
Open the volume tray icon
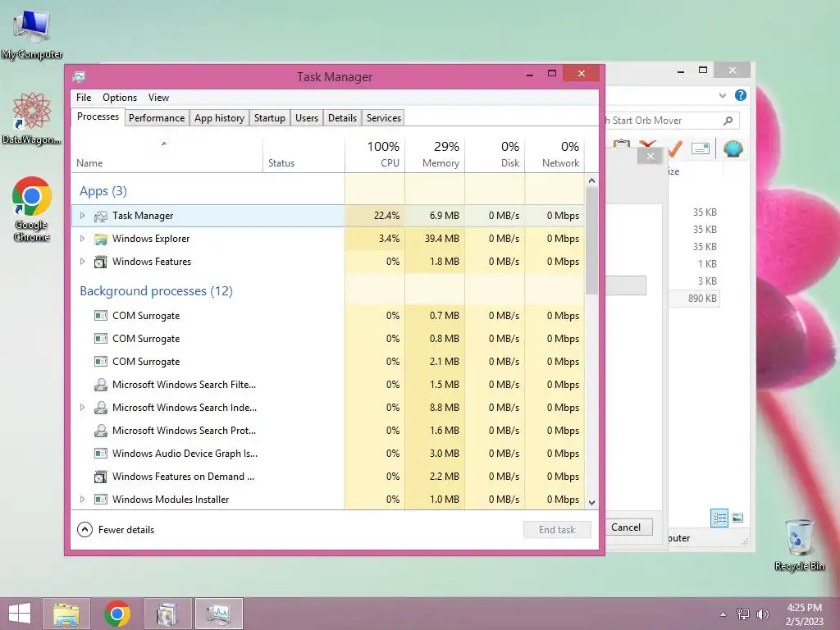pos(762,614)
